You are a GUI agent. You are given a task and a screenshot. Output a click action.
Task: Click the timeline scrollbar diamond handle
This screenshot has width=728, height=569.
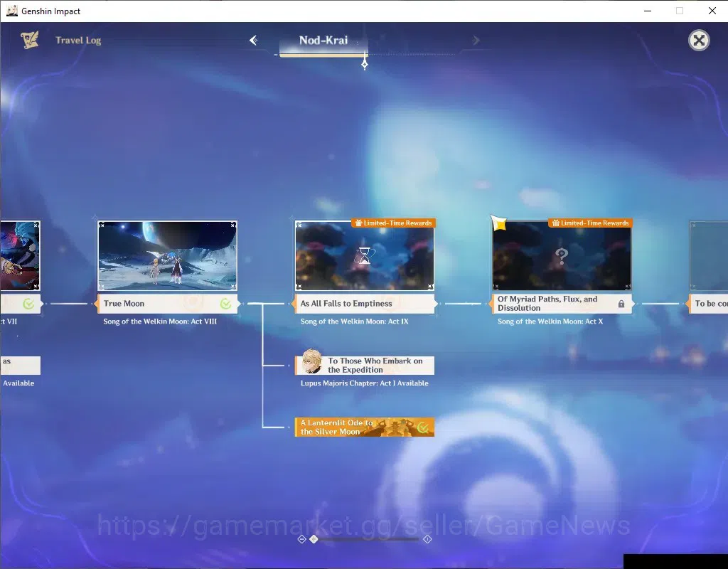314,539
